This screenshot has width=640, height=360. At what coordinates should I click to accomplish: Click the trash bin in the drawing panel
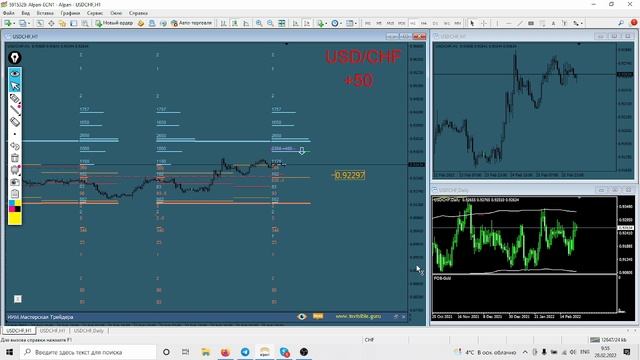[x=15, y=158]
